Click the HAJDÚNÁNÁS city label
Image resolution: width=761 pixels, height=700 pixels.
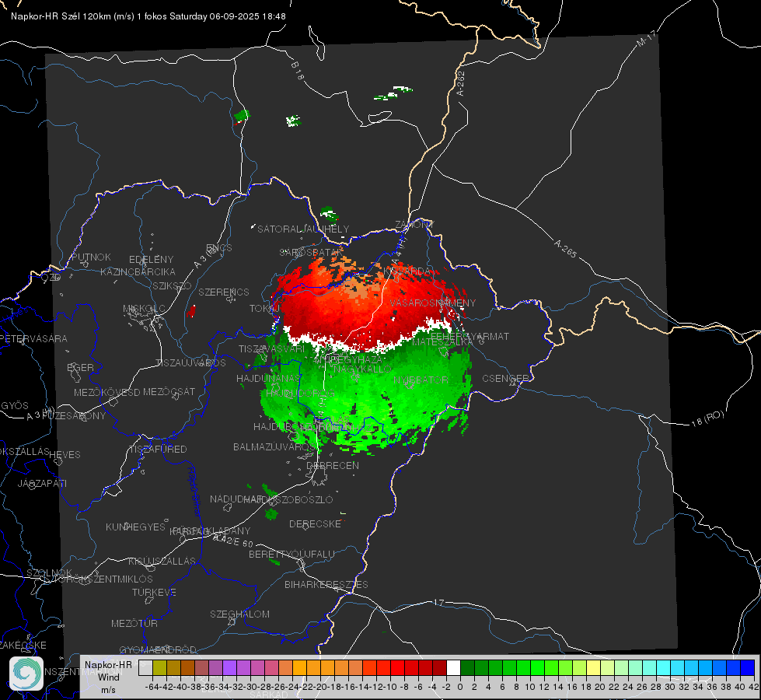268,378
